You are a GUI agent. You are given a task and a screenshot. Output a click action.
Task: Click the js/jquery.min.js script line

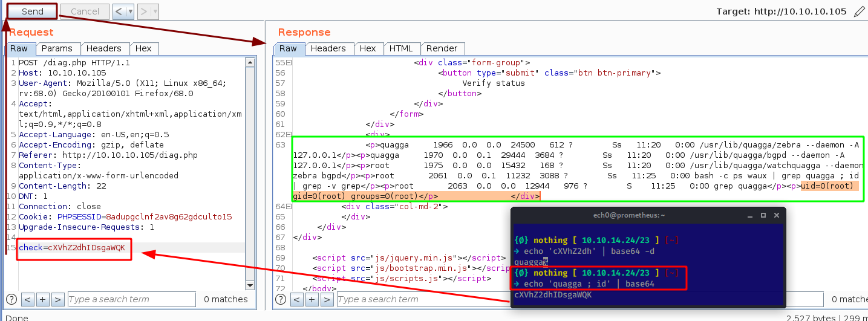pyautogui.click(x=409, y=258)
